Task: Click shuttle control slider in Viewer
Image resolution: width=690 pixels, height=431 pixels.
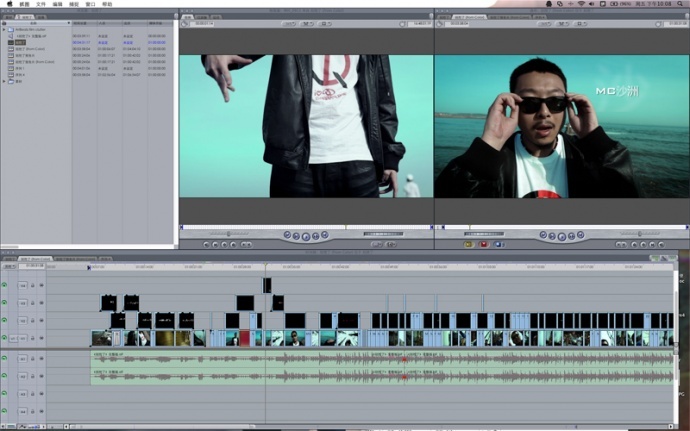Action: pyautogui.click(x=228, y=234)
